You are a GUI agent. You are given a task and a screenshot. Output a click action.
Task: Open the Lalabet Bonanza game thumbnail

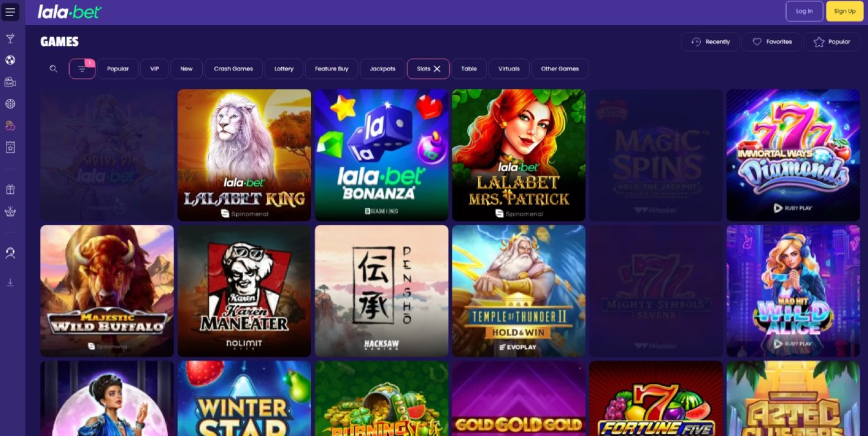pos(381,155)
